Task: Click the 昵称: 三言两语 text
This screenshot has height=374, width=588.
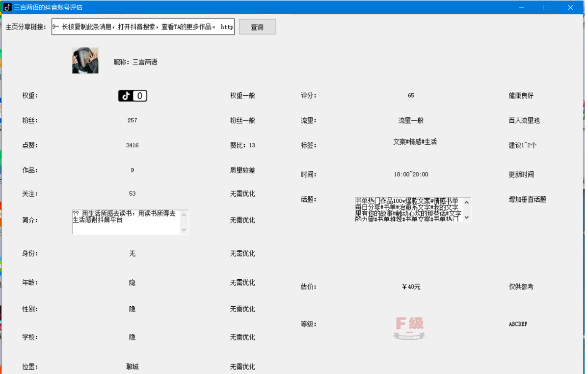Action: [x=135, y=62]
